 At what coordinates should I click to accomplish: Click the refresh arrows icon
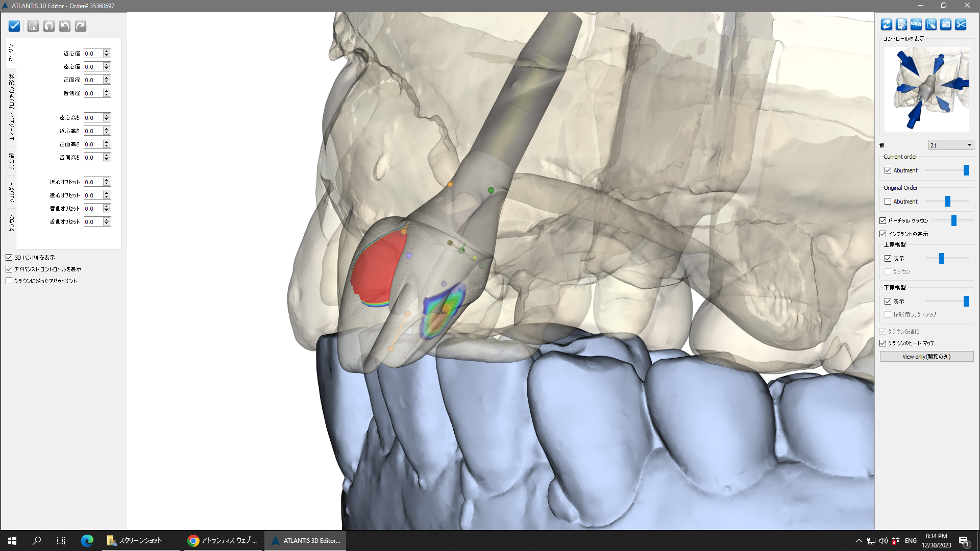[887, 24]
